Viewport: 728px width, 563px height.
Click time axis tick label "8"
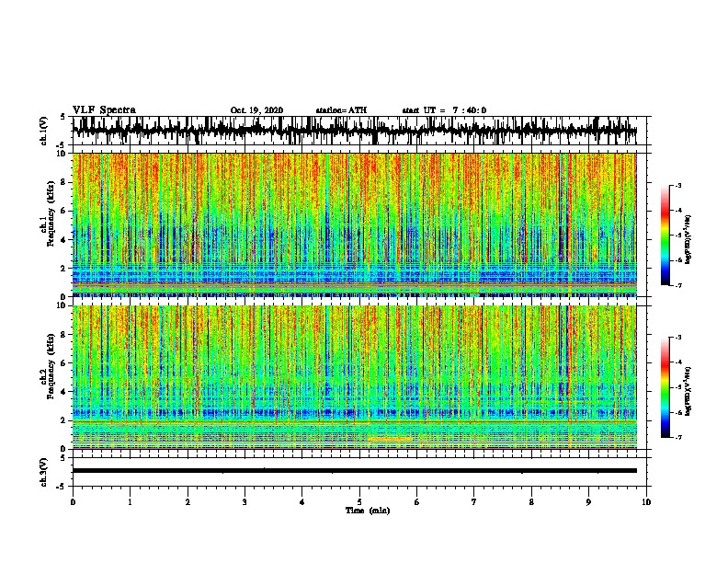pos(531,502)
